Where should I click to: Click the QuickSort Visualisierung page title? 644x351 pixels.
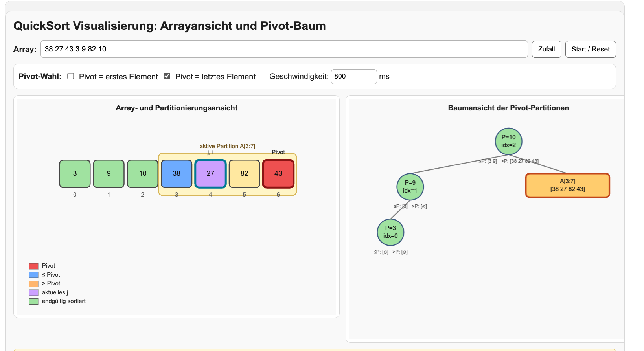click(169, 26)
